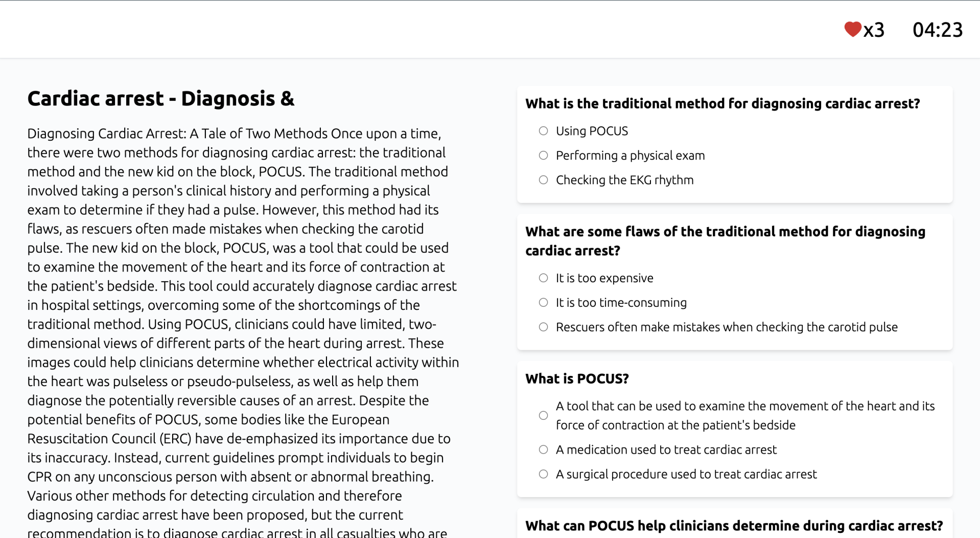This screenshot has width=980, height=538.
Task: Pick 'A medication used to treat cardiac arrest'
Action: pyautogui.click(x=543, y=450)
